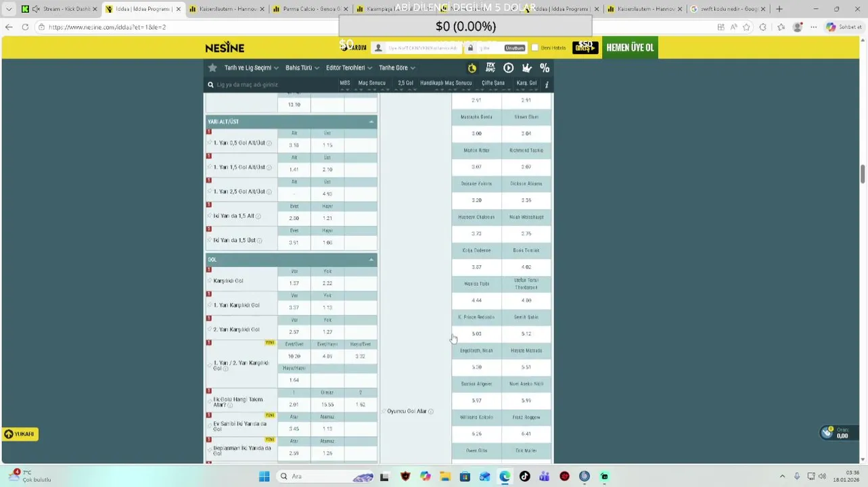
Task: Focus the password Şifre field
Action: pos(481,48)
